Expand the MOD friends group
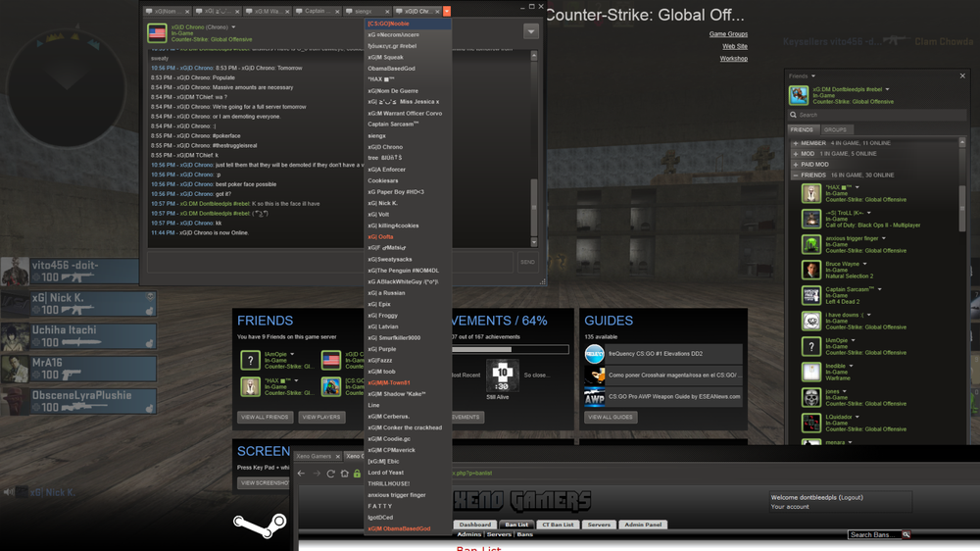The image size is (980, 551). (x=796, y=154)
